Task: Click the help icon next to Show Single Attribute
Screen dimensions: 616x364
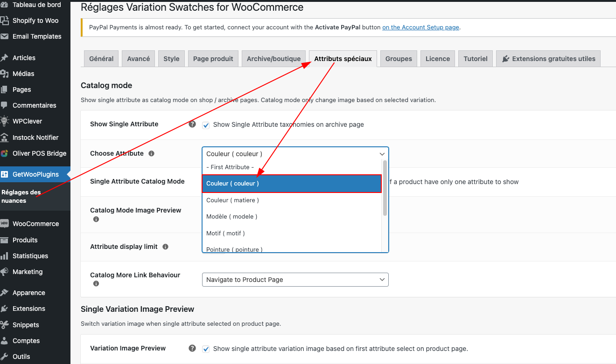Action: coord(192,124)
